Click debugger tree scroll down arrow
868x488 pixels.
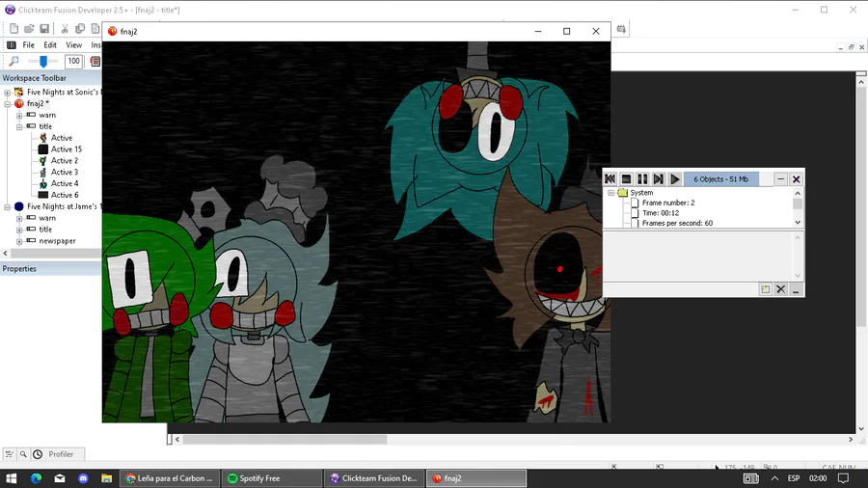click(798, 223)
